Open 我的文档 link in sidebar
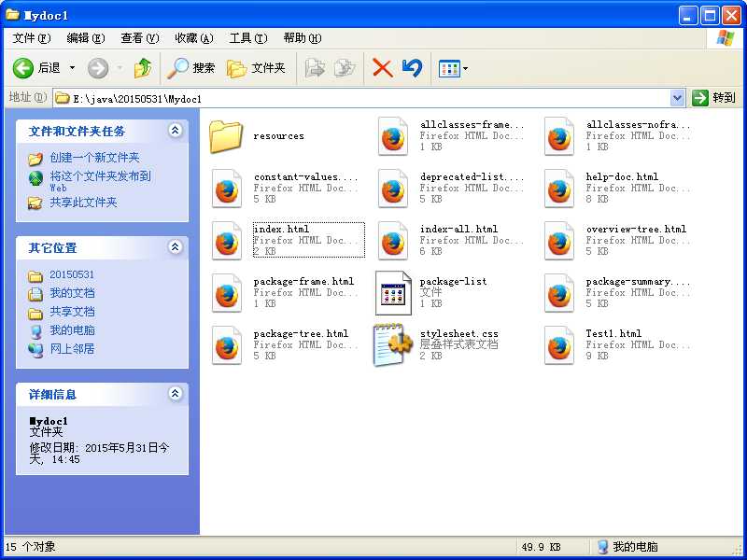The width and height of the screenshot is (747, 560). coord(73,293)
